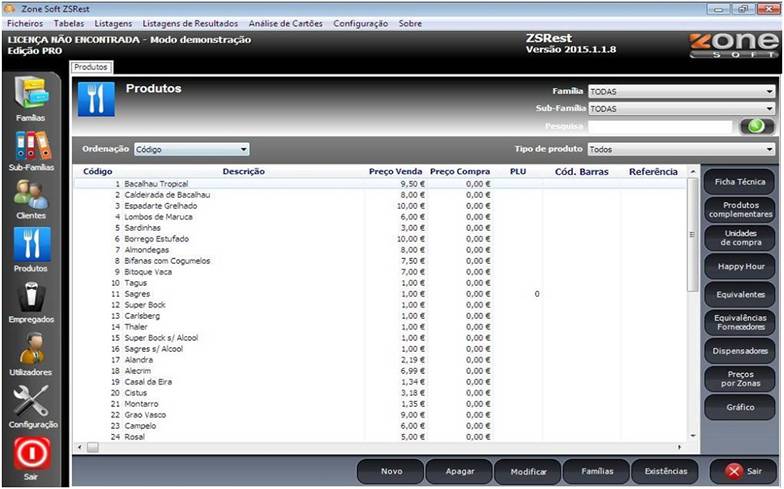
Task: Open the Tipo de produto dropdown
Action: click(x=682, y=149)
